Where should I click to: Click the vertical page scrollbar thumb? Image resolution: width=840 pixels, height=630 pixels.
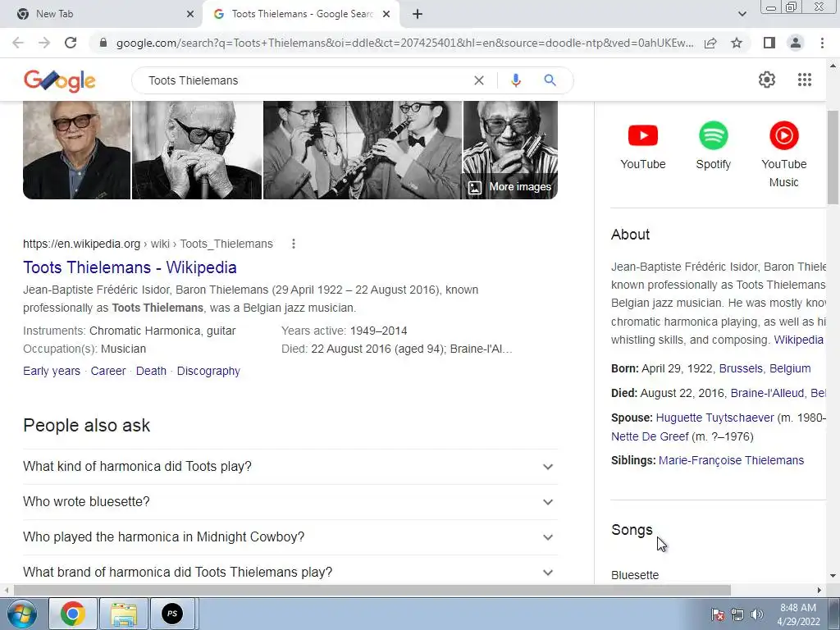833,157
